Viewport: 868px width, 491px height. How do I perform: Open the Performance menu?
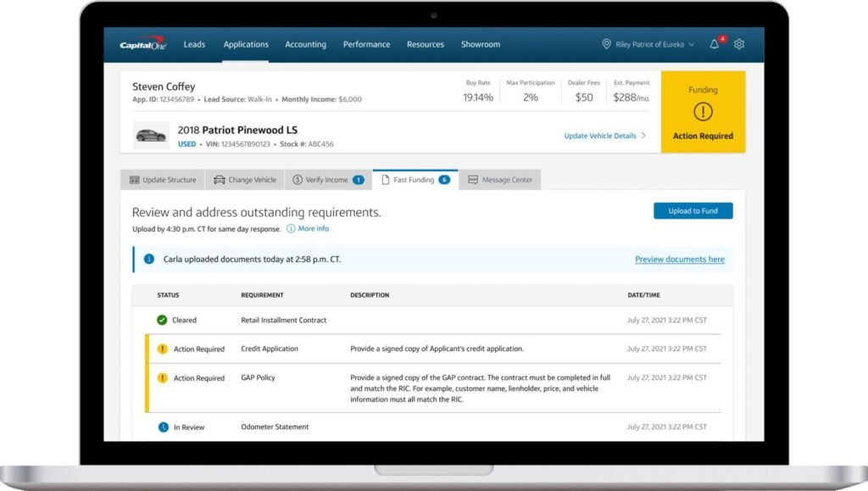click(366, 44)
